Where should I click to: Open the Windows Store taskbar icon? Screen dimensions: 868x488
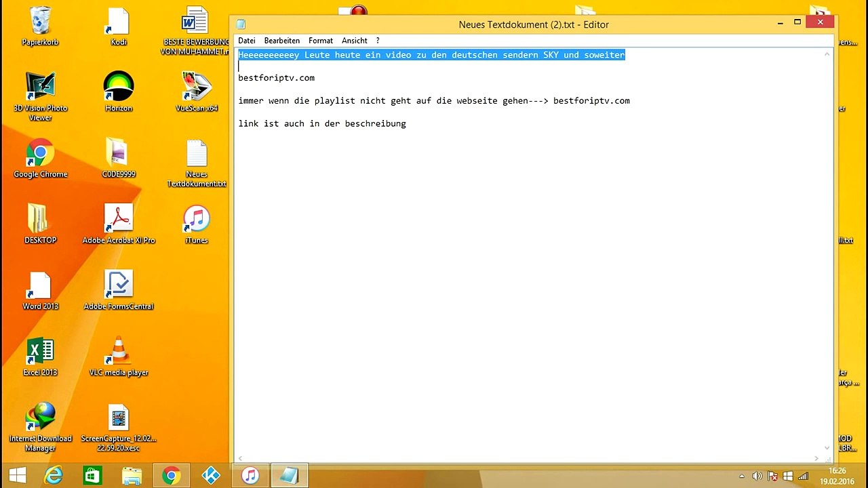[x=92, y=476]
